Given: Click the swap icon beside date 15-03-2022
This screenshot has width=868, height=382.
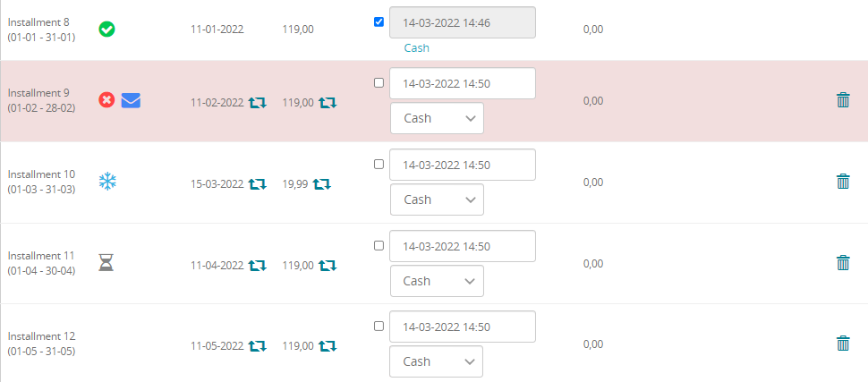Looking at the screenshot, I should tap(257, 183).
